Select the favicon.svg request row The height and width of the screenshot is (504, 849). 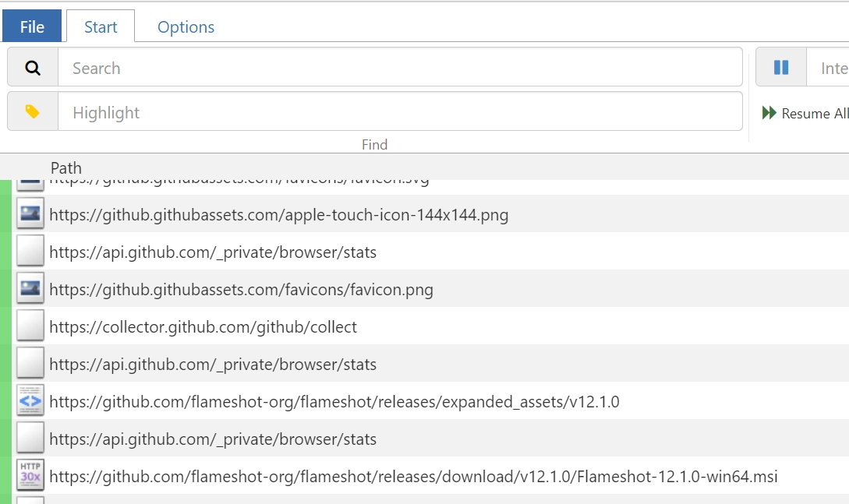coord(234,179)
